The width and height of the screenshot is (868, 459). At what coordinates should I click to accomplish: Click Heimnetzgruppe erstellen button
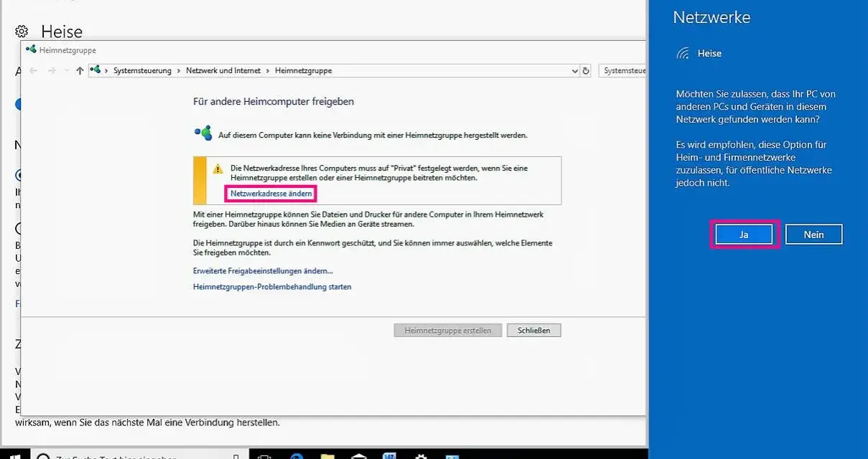point(448,331)
